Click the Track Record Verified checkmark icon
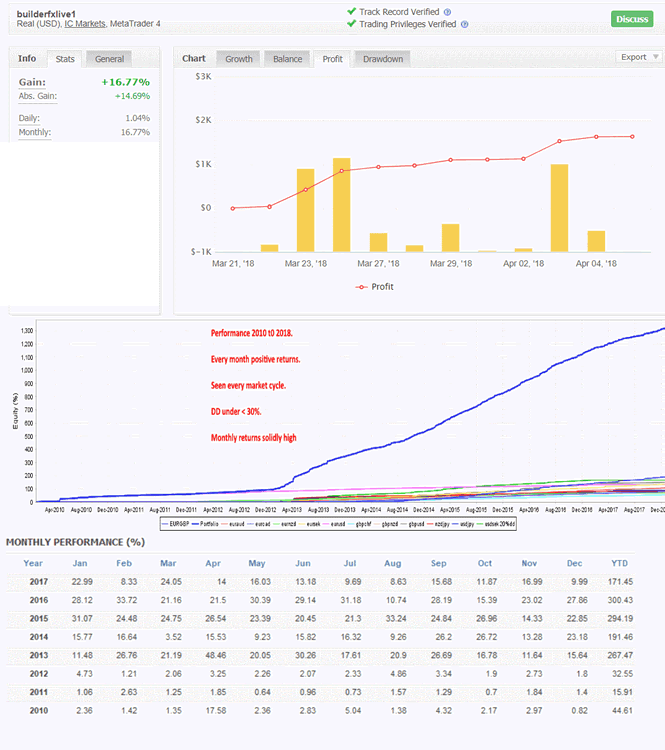Screen dimensions: 665x750 click(x=351, y=12)
